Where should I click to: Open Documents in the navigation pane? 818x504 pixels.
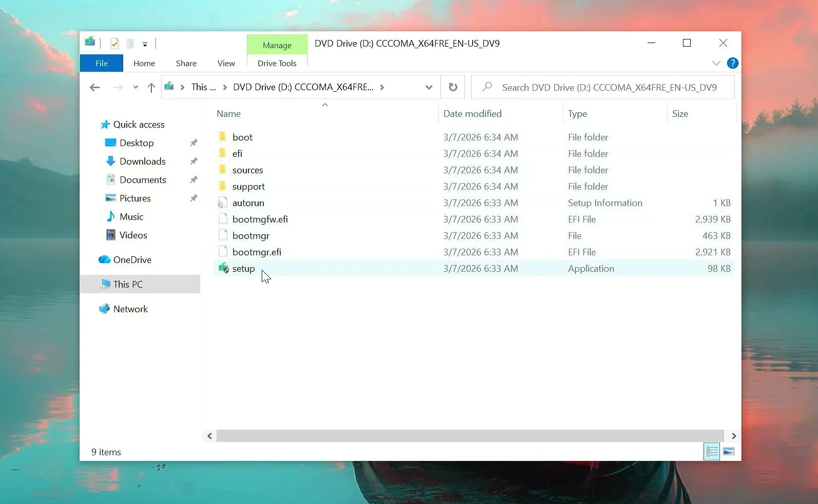tap(135, 180)
